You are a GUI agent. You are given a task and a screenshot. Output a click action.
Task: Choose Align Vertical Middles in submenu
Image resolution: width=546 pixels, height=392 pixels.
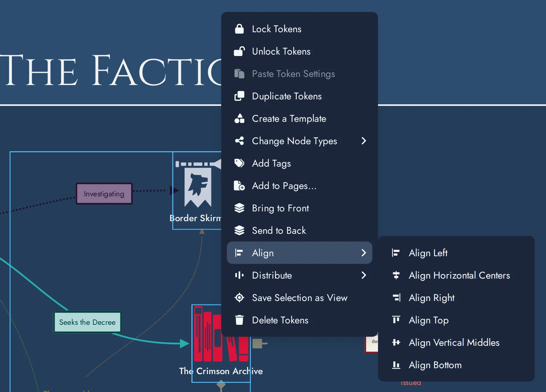(x=456, y=343)
